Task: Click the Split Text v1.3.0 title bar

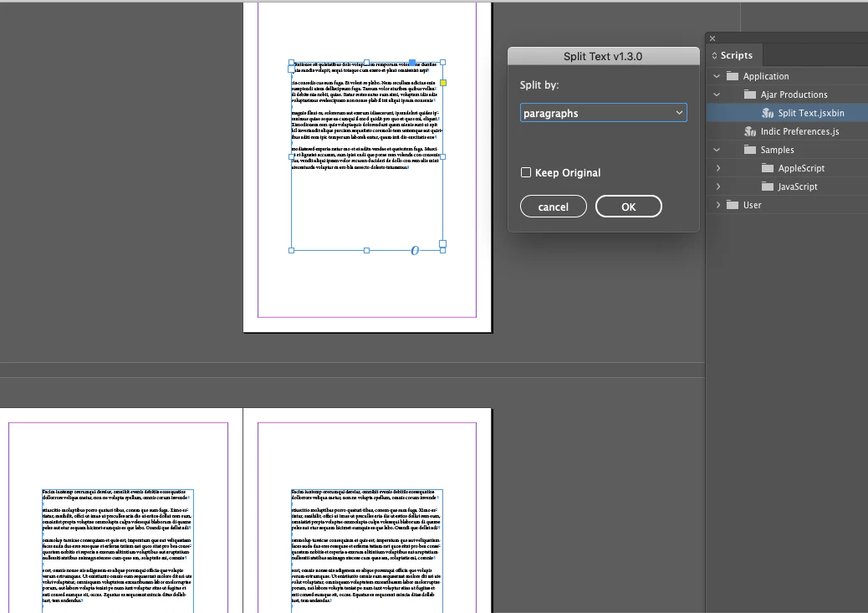Action: 604,57
